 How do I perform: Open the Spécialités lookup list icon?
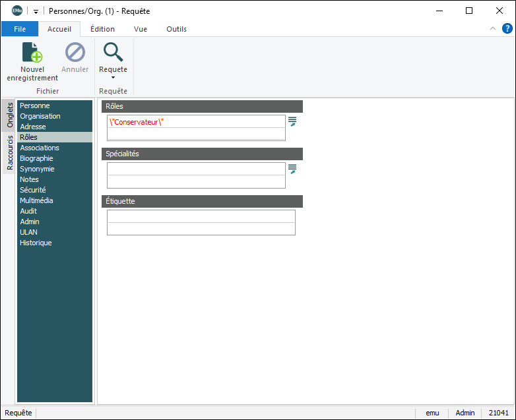click(292, 169)
